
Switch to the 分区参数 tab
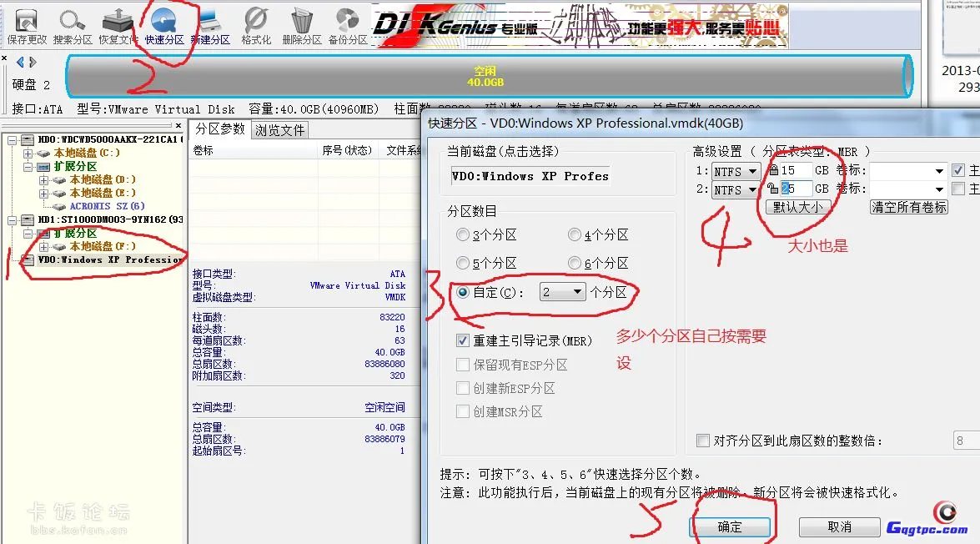220,129
